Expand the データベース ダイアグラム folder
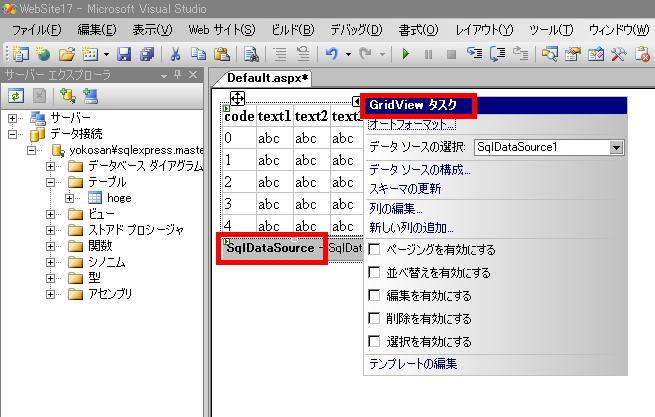This screenshot has width=655, height=417. coord(50,166)
